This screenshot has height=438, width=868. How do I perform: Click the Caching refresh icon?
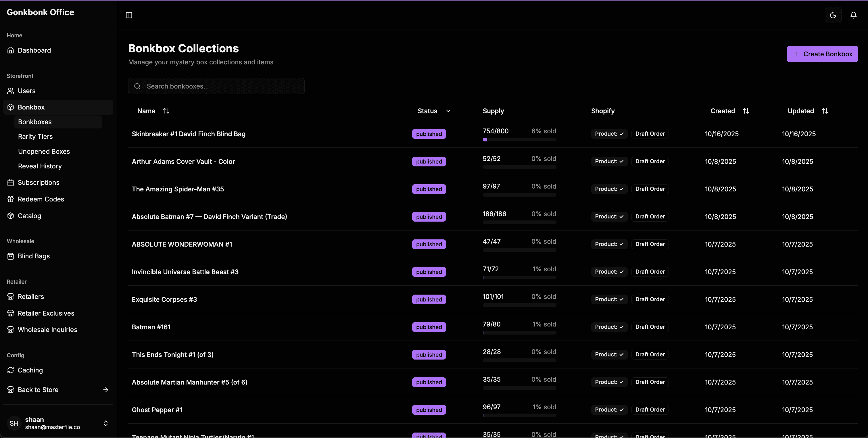11,370
